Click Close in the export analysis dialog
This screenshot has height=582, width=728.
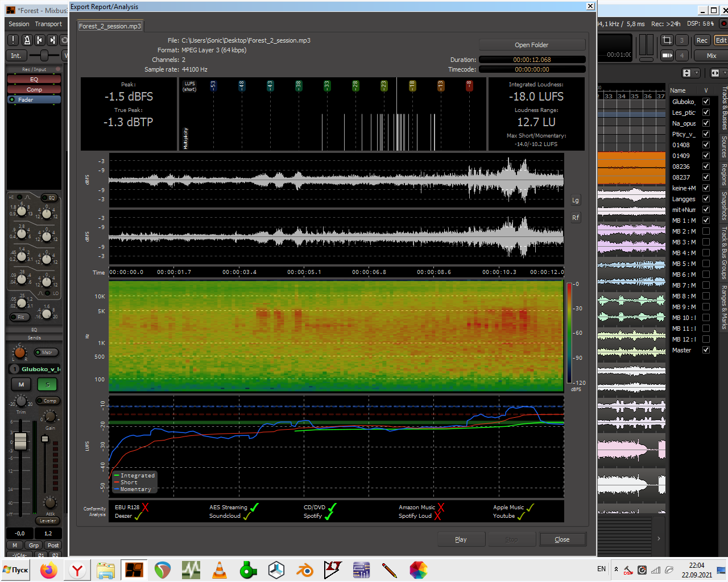point(562,539)
